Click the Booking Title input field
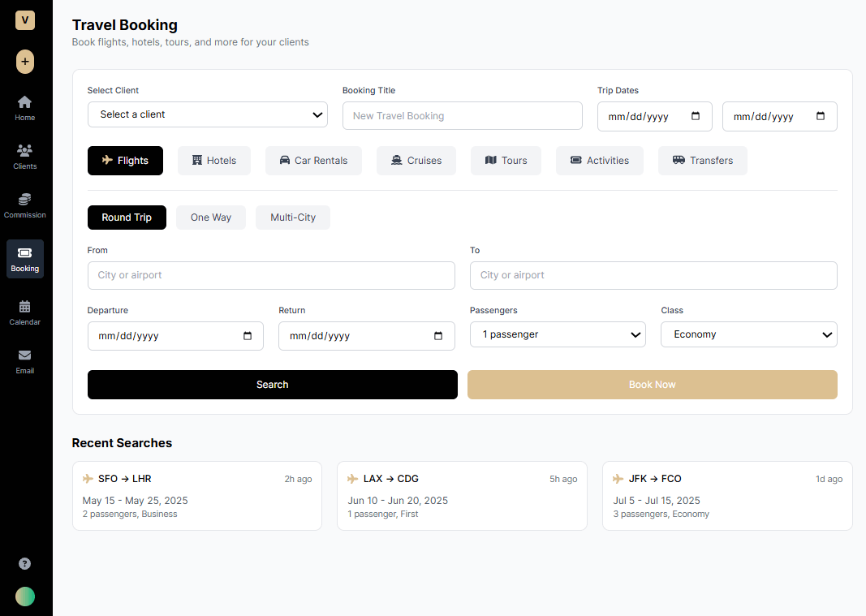 [462, 116]
